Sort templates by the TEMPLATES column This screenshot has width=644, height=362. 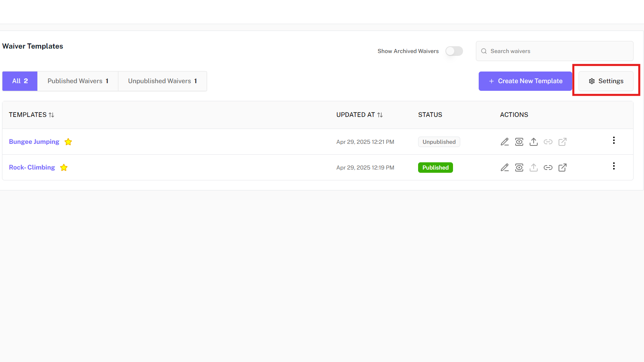click(51, 115)
